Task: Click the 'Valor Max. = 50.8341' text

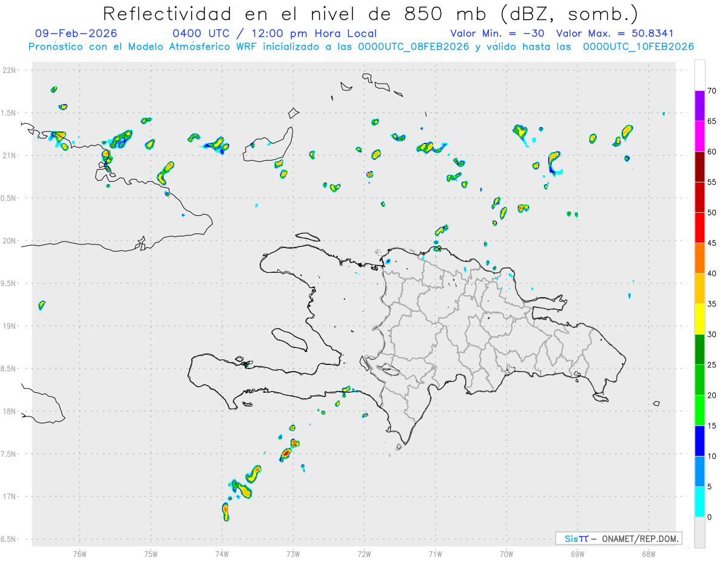Action: [615, 34]
